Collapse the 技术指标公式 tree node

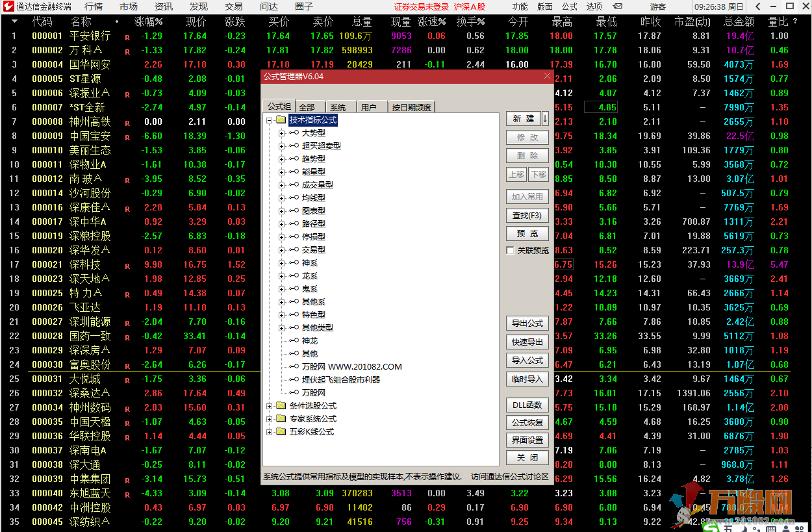click(269, 120)
